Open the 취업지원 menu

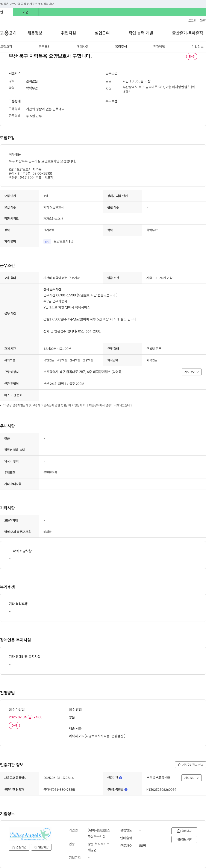coord(68,33)
